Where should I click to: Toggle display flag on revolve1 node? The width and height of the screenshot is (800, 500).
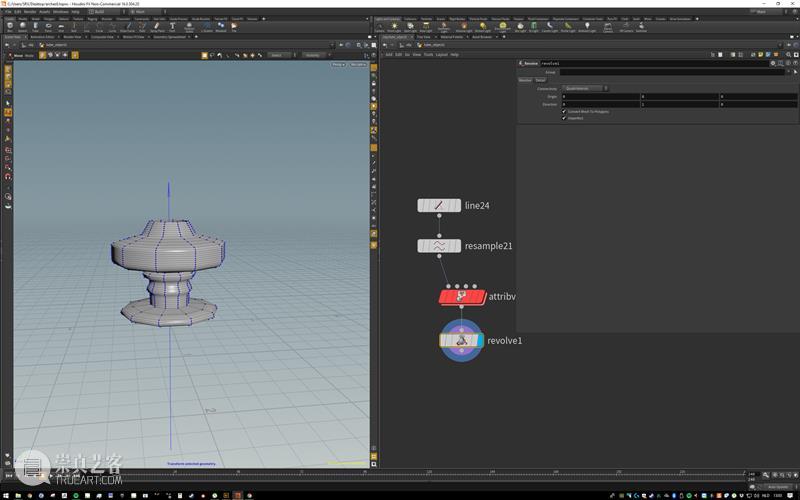(480, 341)
